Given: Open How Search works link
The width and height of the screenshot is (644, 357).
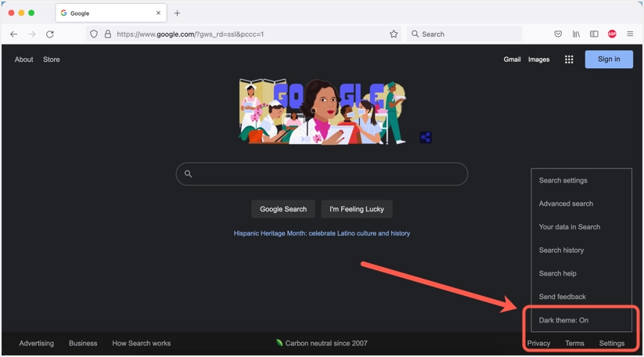Looking at the screenshot, I should click(x=142, y=344).
